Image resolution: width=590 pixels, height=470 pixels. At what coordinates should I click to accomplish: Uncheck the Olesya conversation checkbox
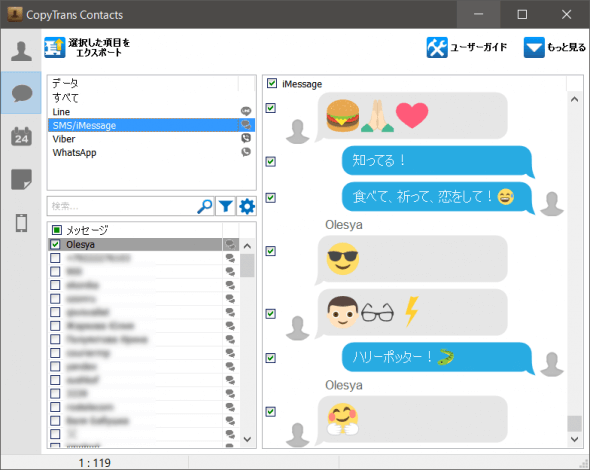tap(55, 244)
